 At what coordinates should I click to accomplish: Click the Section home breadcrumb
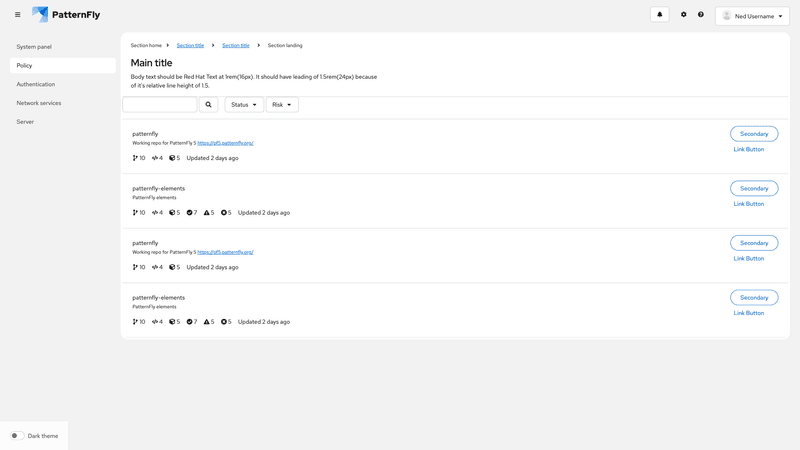(146, 45)
